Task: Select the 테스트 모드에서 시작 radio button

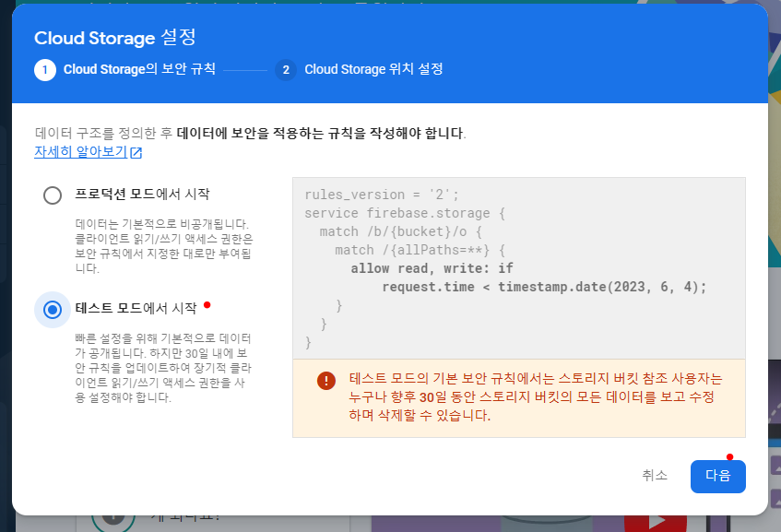Action: coord(53,310)
